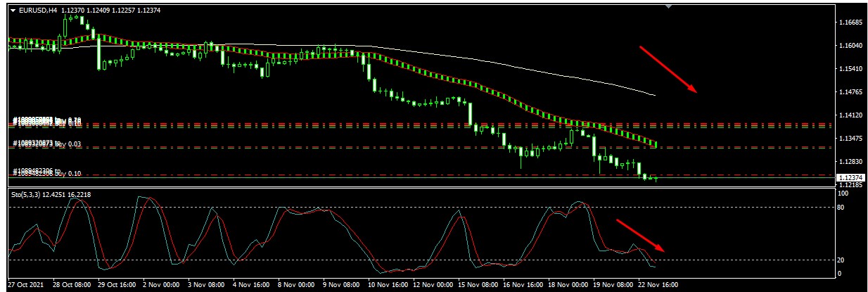Click the 1.14765 level on price axis
This screenshot has height=292, width=868.
[850, 92]
